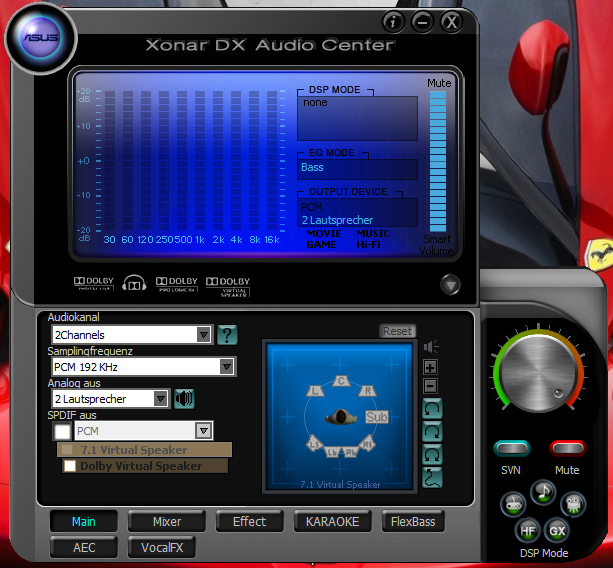Click the Lb left back speaker icon
Screen dimensions: 613x568
pos(333,452)
